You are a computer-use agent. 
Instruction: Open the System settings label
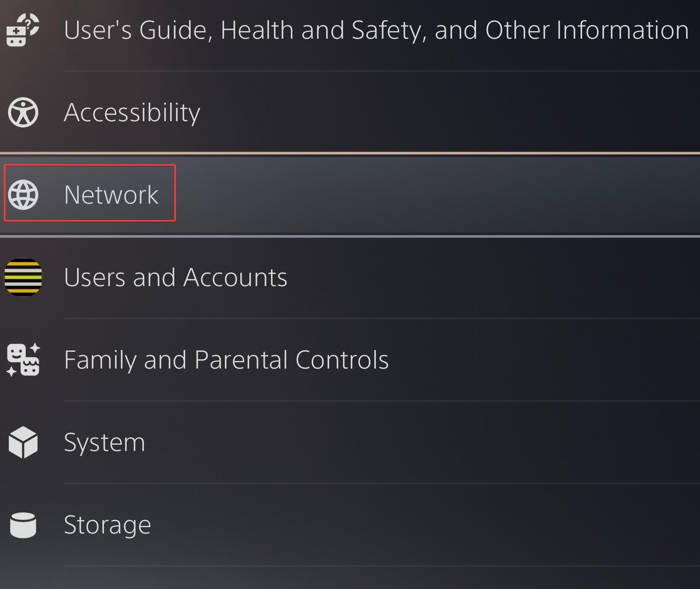pos(104,442)
